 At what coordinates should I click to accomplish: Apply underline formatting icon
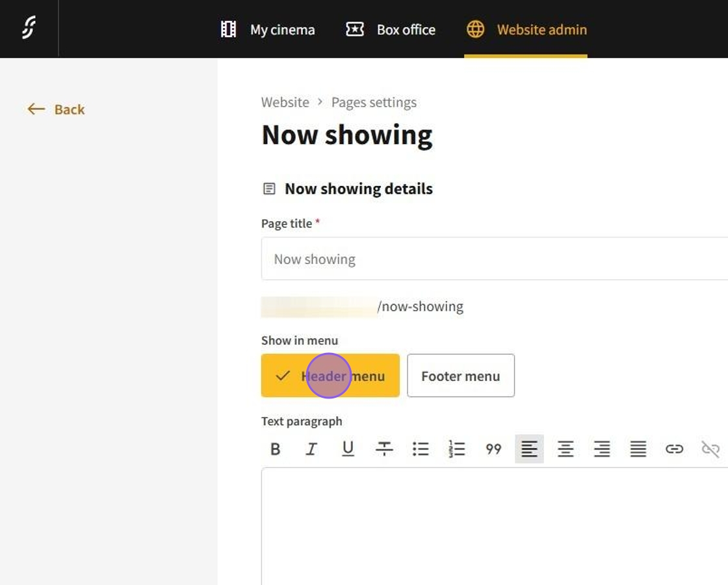[x=348, y=449]
